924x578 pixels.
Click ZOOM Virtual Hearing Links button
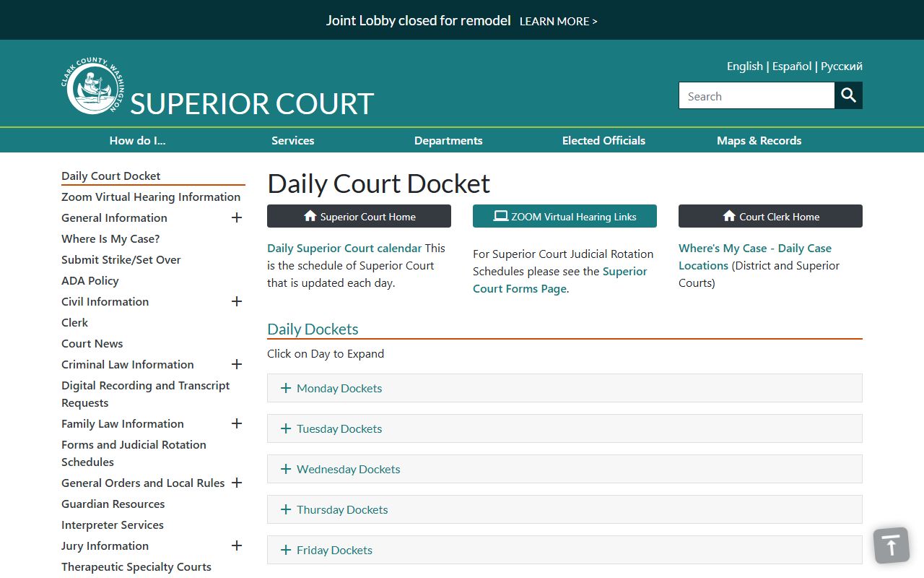tap(565, 216)
